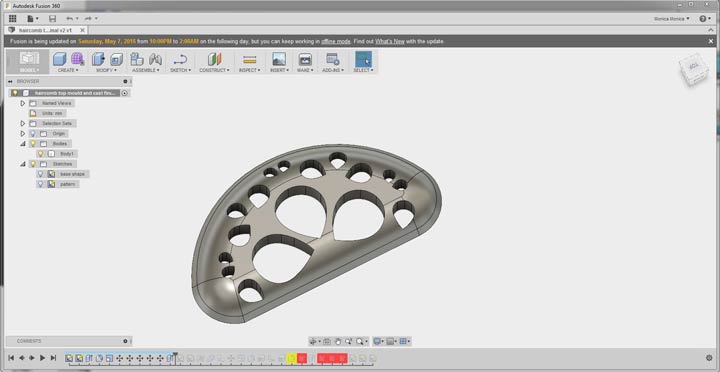Click the Orbit navigation icon
This screenshot has width=720, height=372.
coord(314,341)
